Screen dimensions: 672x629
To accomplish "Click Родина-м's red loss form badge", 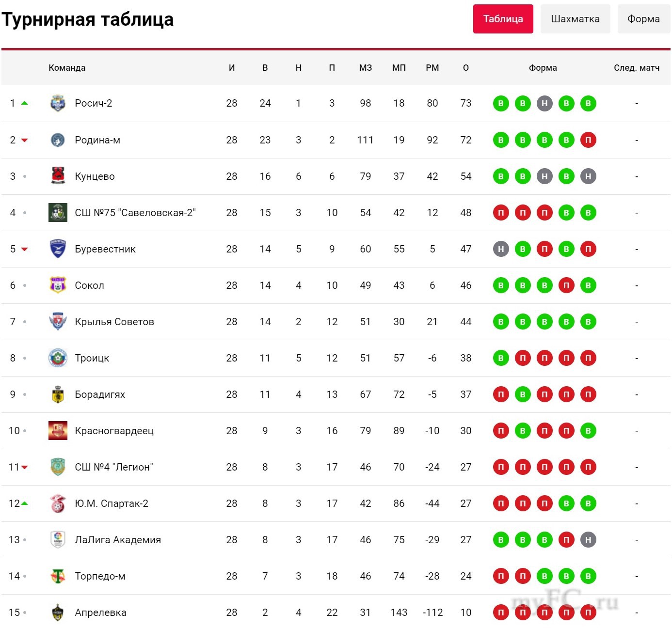I will tap(588, 140).
